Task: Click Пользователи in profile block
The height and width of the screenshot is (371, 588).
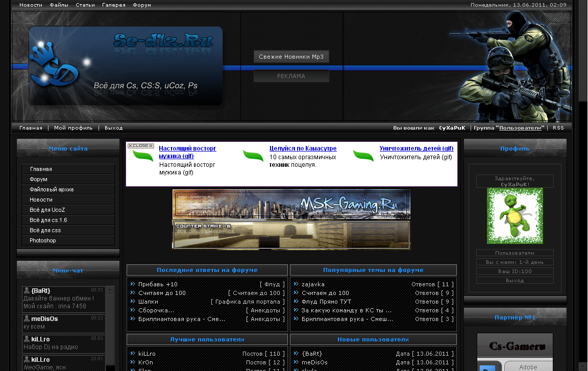Action: (x=515, y=253)
